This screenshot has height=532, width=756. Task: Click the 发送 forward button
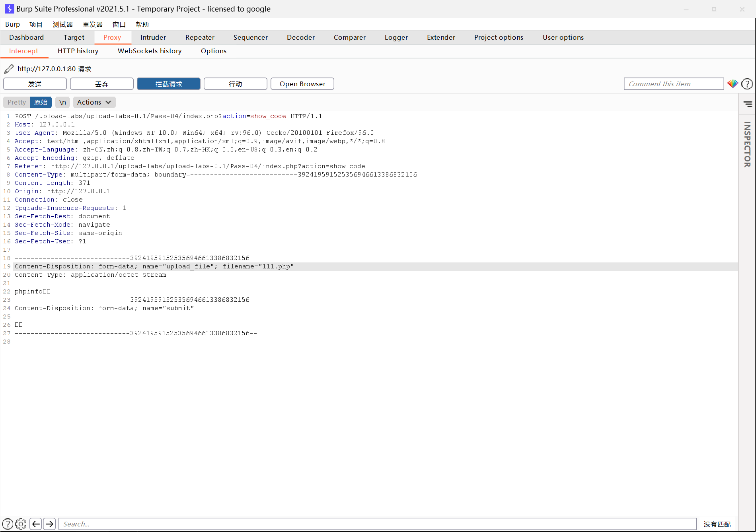[x=35, y=84]
